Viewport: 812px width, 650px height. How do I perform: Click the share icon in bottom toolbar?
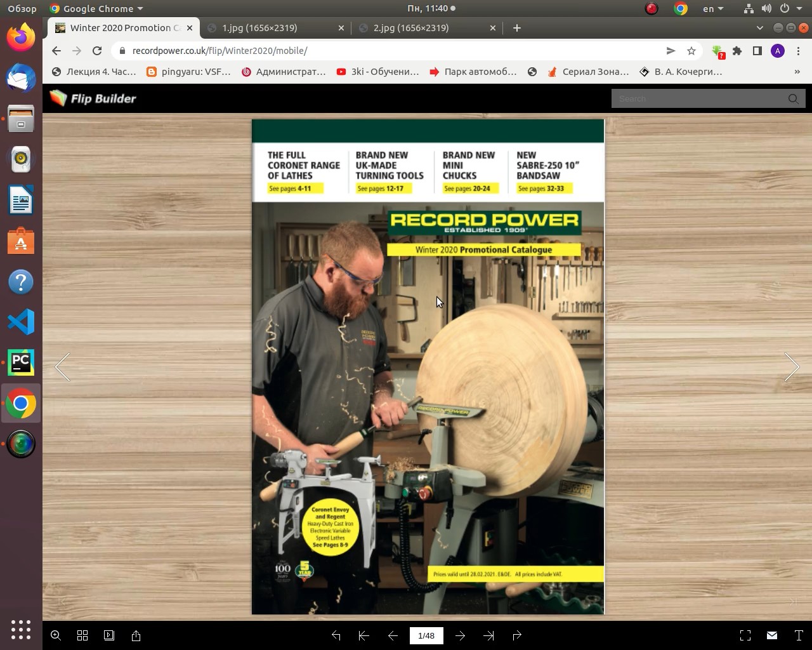136,635
